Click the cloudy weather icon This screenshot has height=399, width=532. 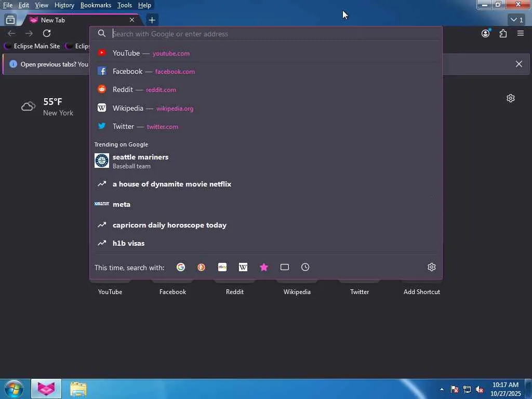[x=28, y=107]
